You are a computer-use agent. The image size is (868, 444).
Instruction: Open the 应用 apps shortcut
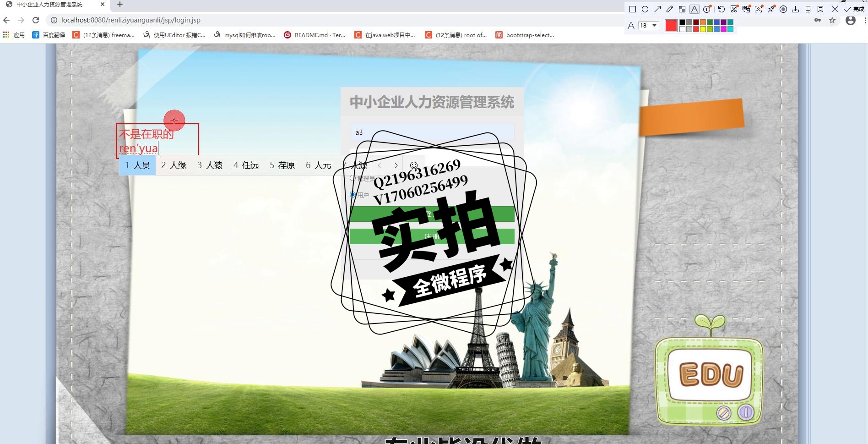point(14,35)
